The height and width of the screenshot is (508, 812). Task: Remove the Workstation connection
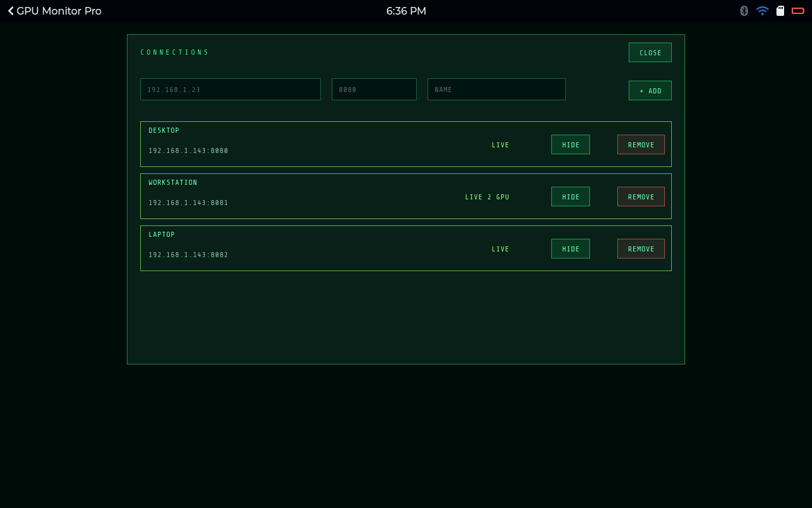[x=641, y=197]
